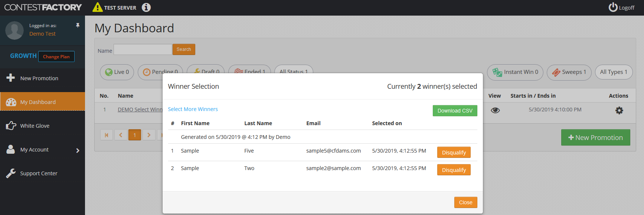This screenshot has width=644, height=215.
Task: Go to previous page arrow
Action: 121,135
